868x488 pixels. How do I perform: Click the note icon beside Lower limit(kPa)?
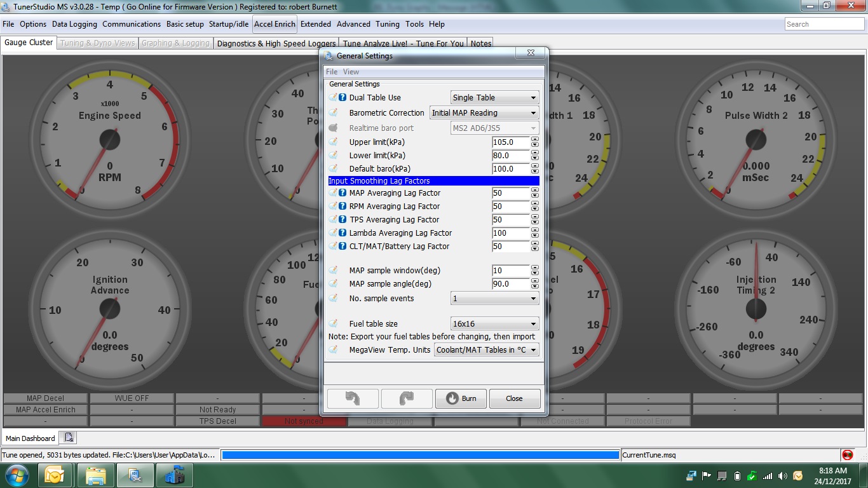coord(333,155)
